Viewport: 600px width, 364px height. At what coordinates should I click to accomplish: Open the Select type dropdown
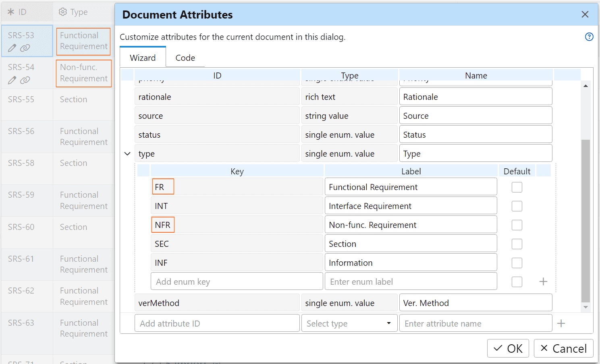(x=349, y=323)
